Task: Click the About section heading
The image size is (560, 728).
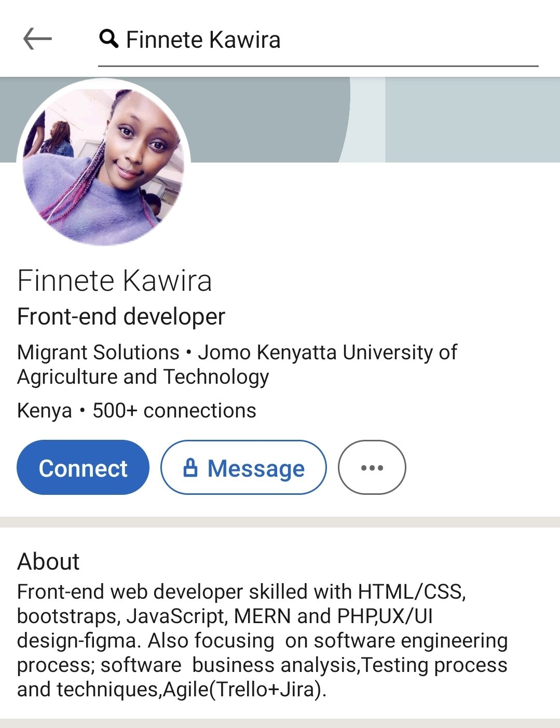Action: click(48, 562)
